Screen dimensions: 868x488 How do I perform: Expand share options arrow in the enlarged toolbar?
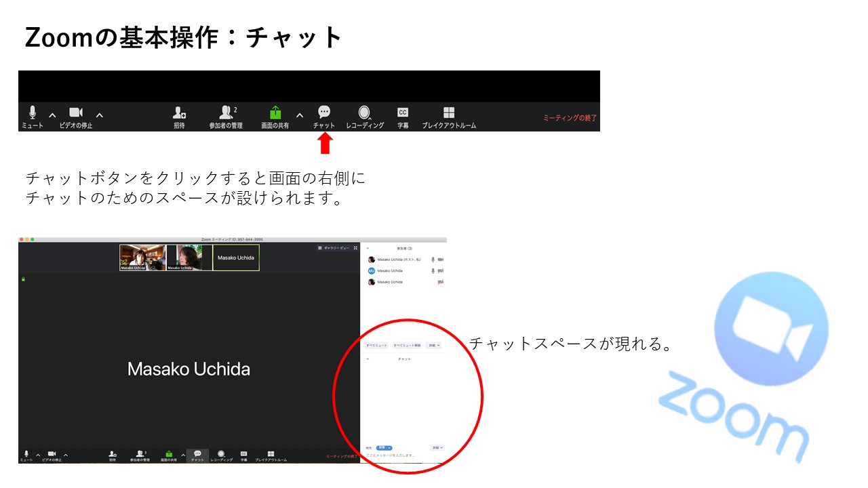click(x=300, y=115)
